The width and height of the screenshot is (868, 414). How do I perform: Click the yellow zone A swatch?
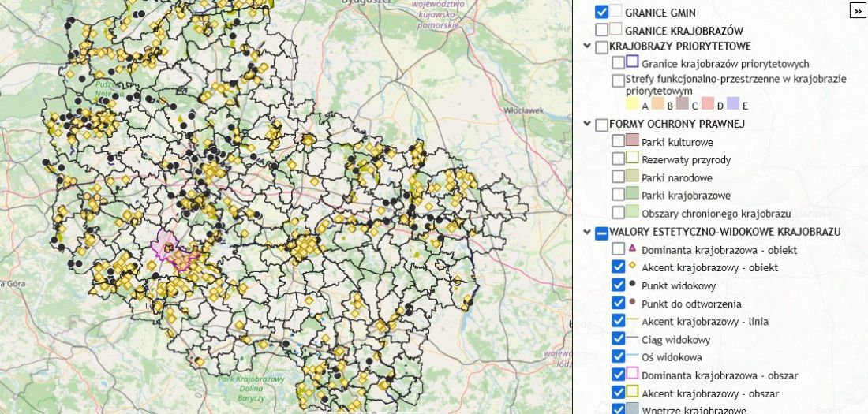click(x=632, y=103)
